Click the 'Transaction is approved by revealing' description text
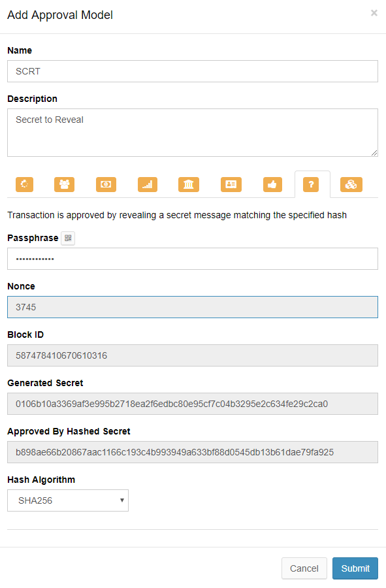Image resolution: width=386 pixels, height=588 pixels. coord(177,215)
